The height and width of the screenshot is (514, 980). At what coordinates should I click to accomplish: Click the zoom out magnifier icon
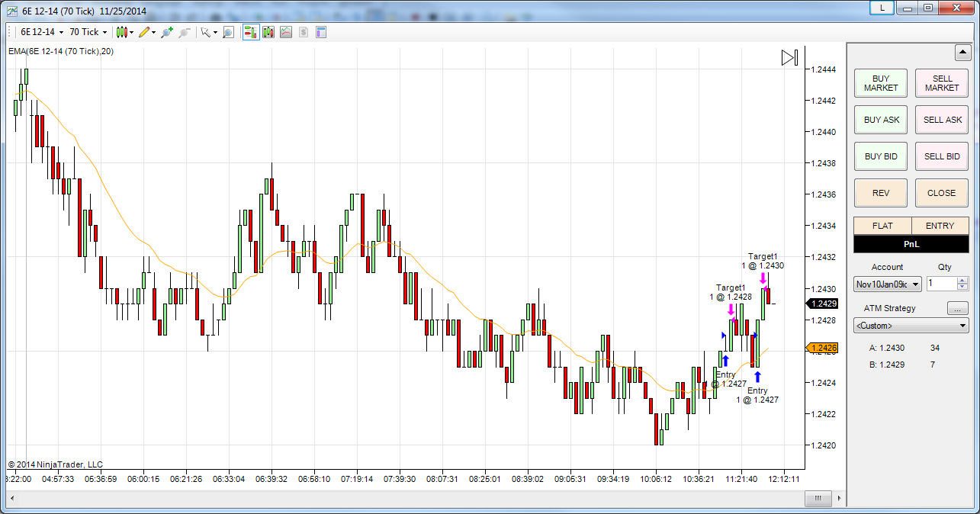coord(184,32)
